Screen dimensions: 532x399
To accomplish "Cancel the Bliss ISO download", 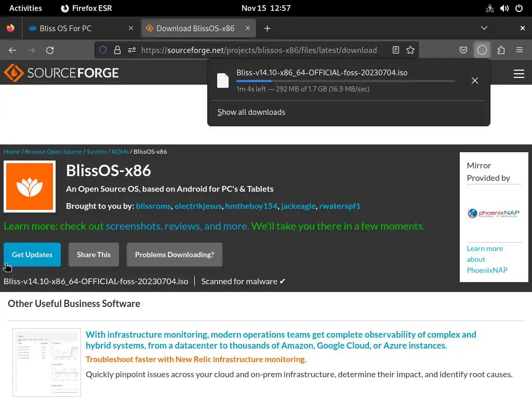I will coord(475,81).
